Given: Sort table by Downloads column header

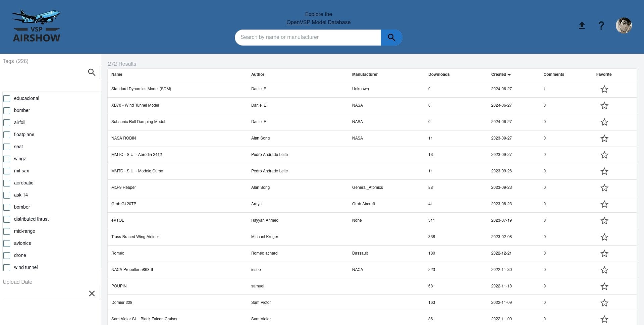Looking at the screenshot, I should click(439, 74).
